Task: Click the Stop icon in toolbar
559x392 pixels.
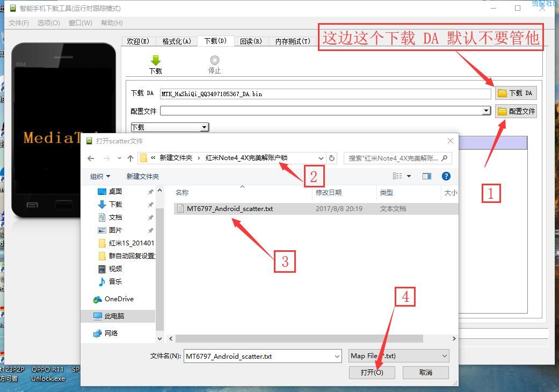Action: point(215,60)
